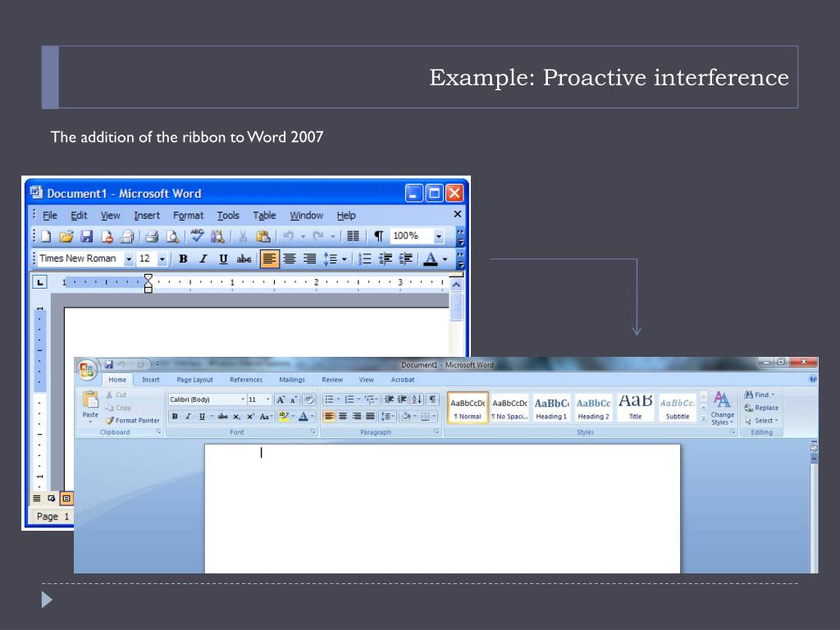The image size is (840, 630).
Task: Click Replace in the Editing group
Action: (x=761, y=408)
